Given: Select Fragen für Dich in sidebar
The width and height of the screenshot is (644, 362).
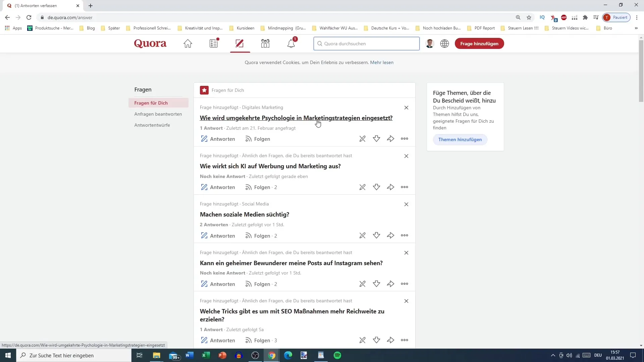Looking at the screenshot, I should click(x=158, y=103).
